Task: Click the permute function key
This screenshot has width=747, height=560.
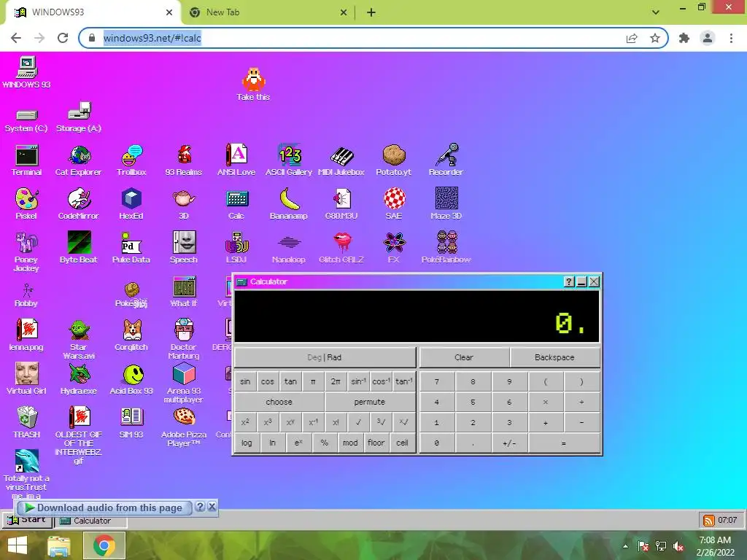Action: [x=370, y=402]
